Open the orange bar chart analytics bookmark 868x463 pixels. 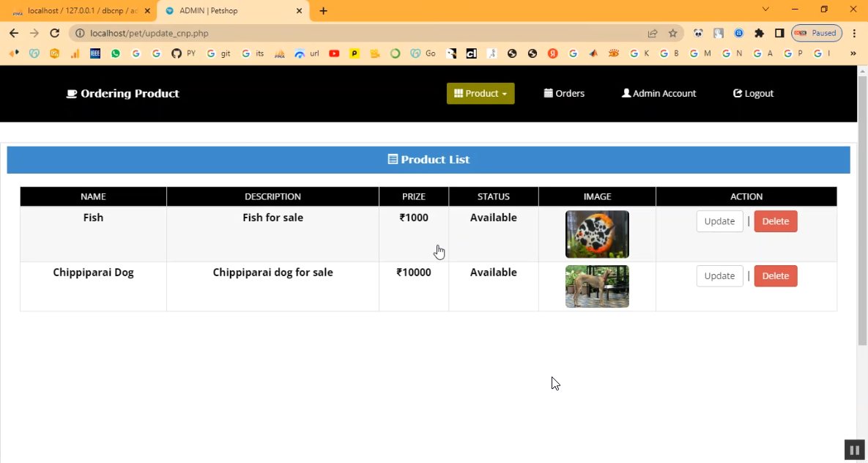tap(75, 53)
